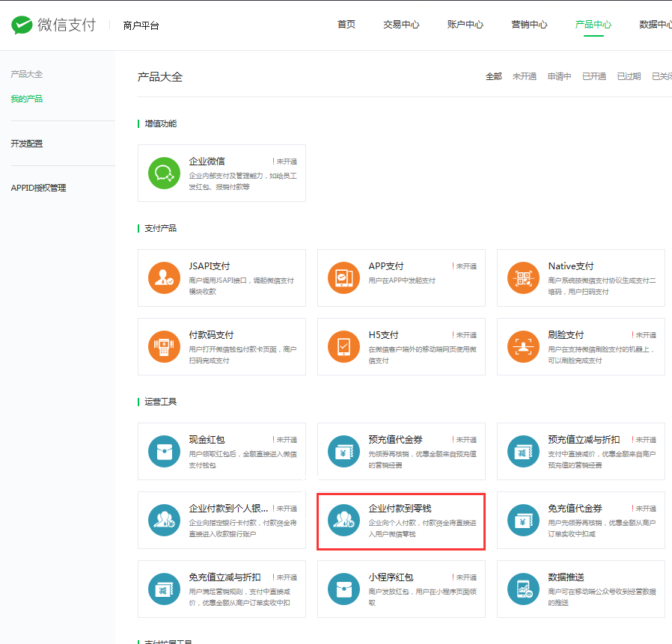672x644 pixels.
Task: Open the 企业付款到零钱 product title
Action: click(x=400, y=509)
